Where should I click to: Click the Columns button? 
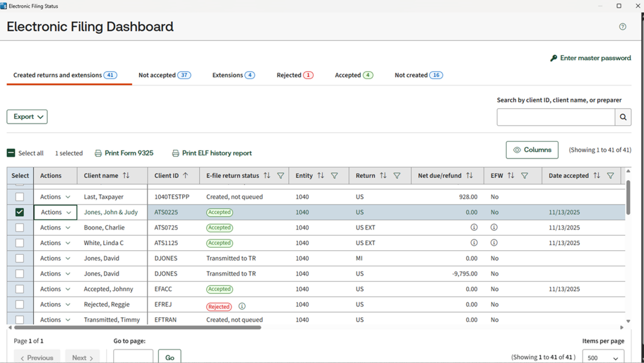532,150
